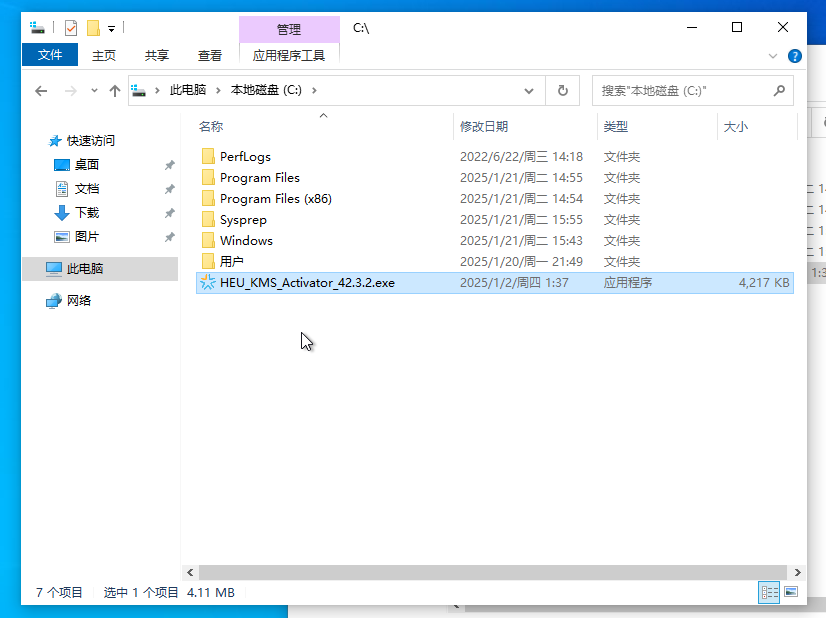Image resolution: width=826 pixels, height=618 pixels.
Task: Select the 下载 quick access folder
Action: point(87,213)
